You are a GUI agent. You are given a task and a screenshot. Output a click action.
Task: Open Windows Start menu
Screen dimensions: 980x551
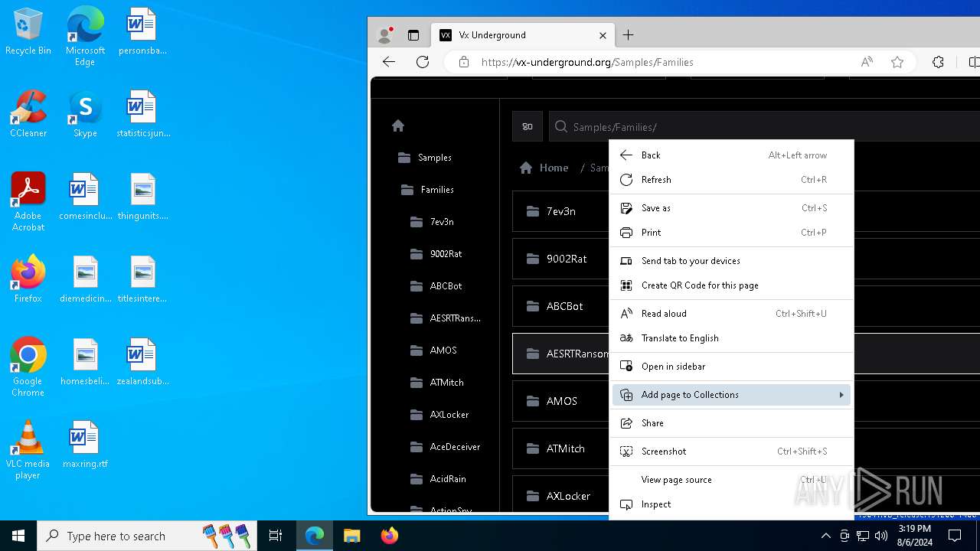(x=18, y=536)
